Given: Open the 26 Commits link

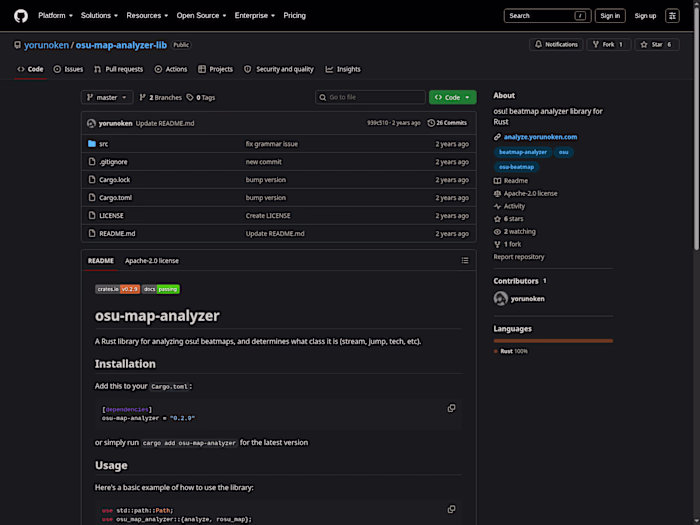Looking at the screenshot, I should 447,123.
